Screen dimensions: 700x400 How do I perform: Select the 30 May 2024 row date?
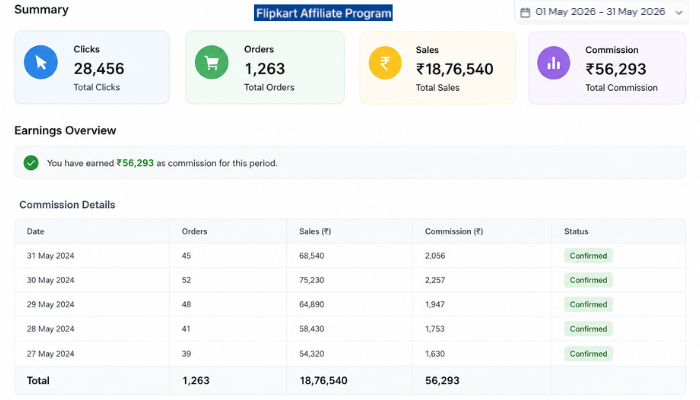[x=50, y=280]
